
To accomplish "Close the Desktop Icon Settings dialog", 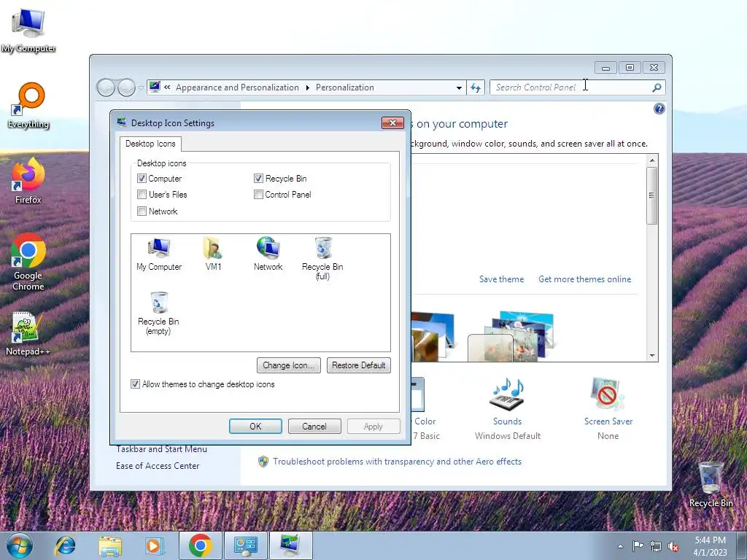I will tap(392, 122).
